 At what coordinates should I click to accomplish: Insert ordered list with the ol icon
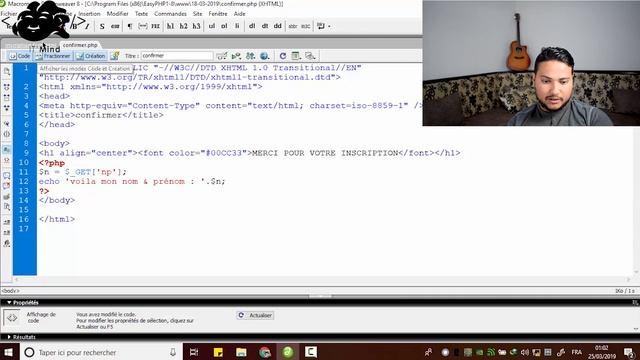pyautogui.click(x=224, y=26)
